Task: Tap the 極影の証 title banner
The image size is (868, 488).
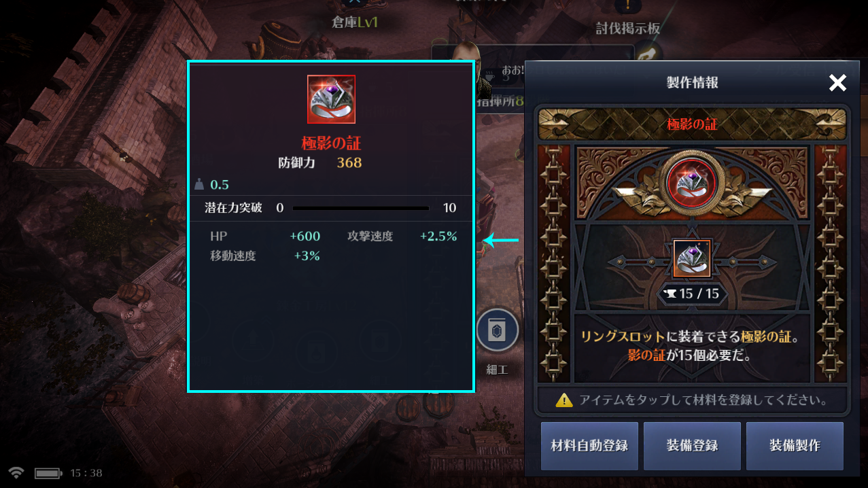Action: pyautogui.click(x=692, y=124)
